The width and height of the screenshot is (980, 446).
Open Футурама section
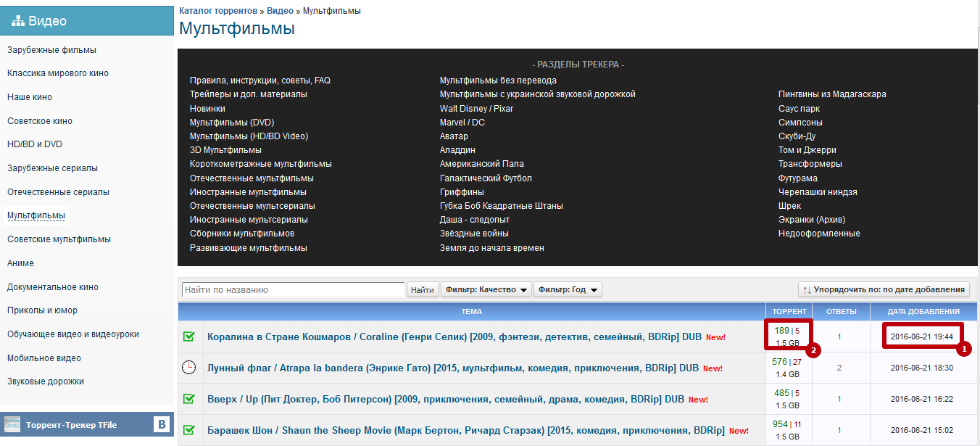[x=798, y=178]
